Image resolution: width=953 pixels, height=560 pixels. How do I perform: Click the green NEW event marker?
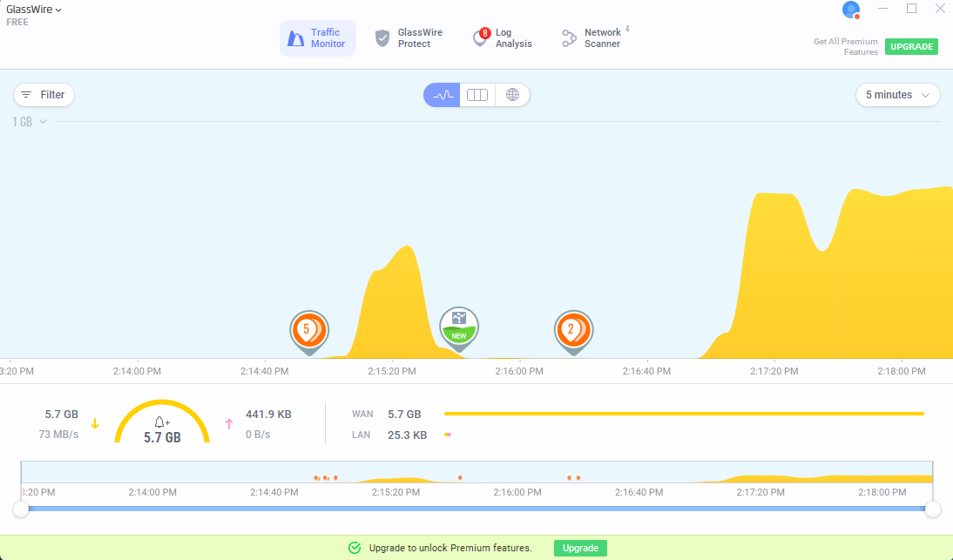459,327
